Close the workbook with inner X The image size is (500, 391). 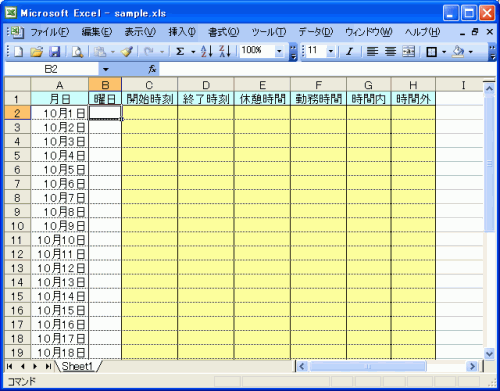[490, 32]
